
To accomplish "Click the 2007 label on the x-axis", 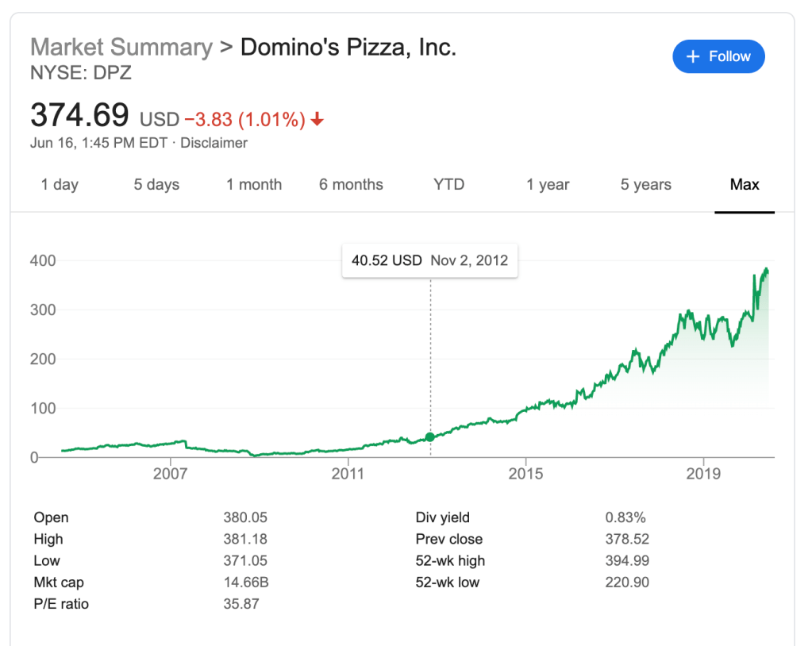I will point(170,475).
